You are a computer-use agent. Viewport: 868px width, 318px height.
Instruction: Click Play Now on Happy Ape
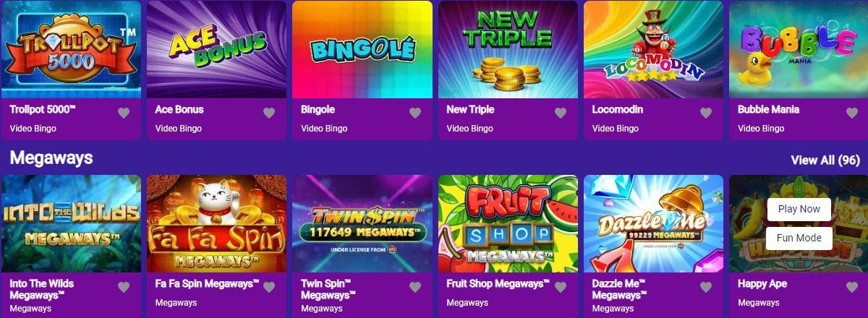[799, 209]
